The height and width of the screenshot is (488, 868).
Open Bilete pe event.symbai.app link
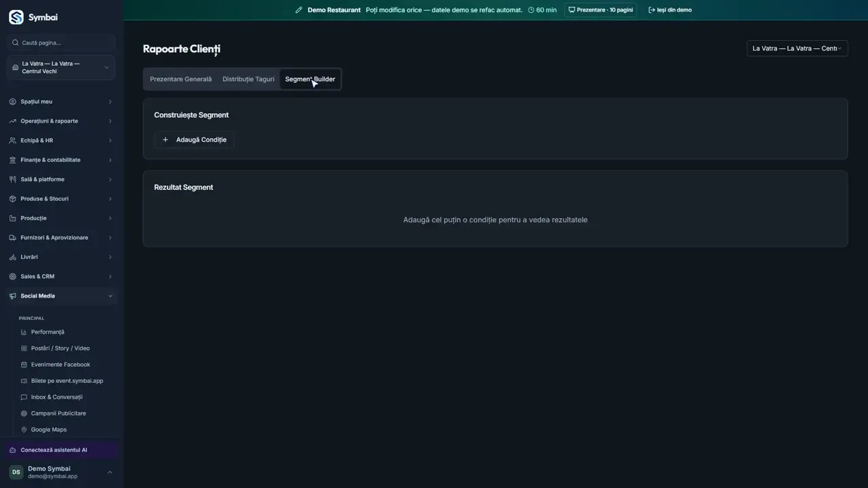pyautogui.click(x=67, y=381)
